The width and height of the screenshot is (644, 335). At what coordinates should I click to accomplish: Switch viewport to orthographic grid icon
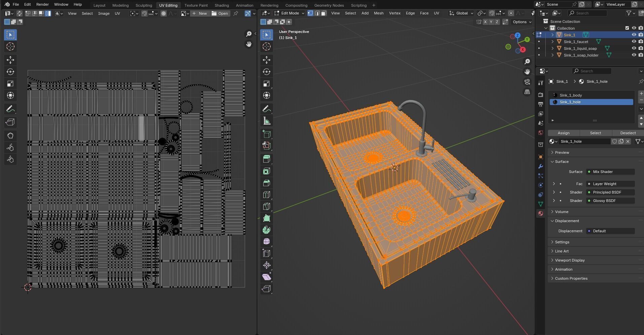pyautogui.click(x=527, y=92)
